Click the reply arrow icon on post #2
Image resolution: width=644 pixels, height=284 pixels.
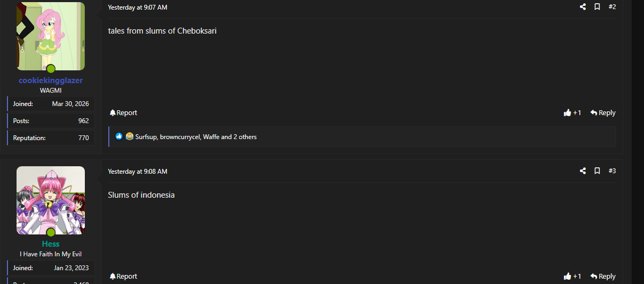[593, 113]
